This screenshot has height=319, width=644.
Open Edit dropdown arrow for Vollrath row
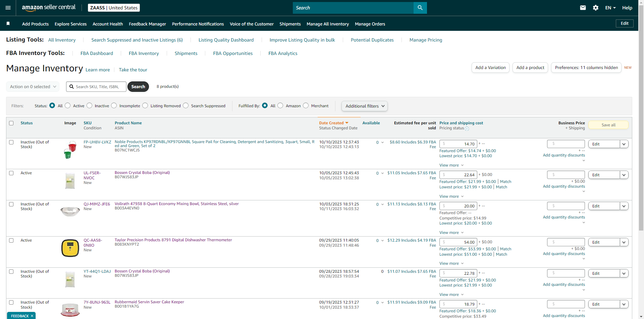coord(624,206)
